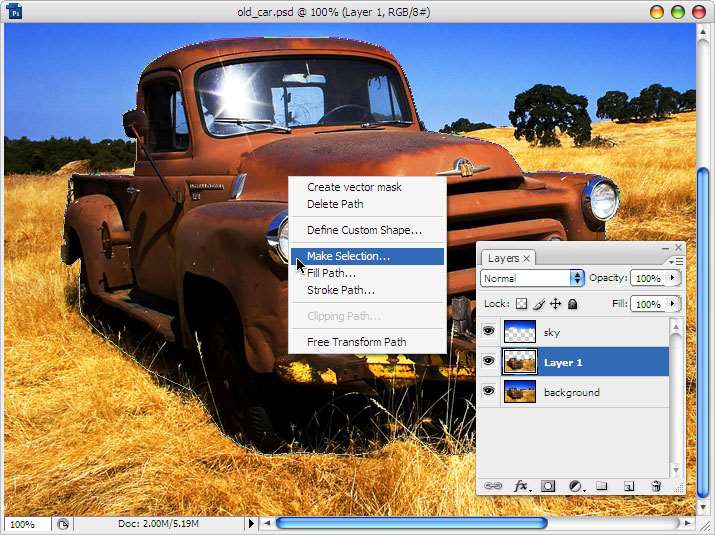Create a new layer group folder
The image size is (715, 535).
coord(602,486)
